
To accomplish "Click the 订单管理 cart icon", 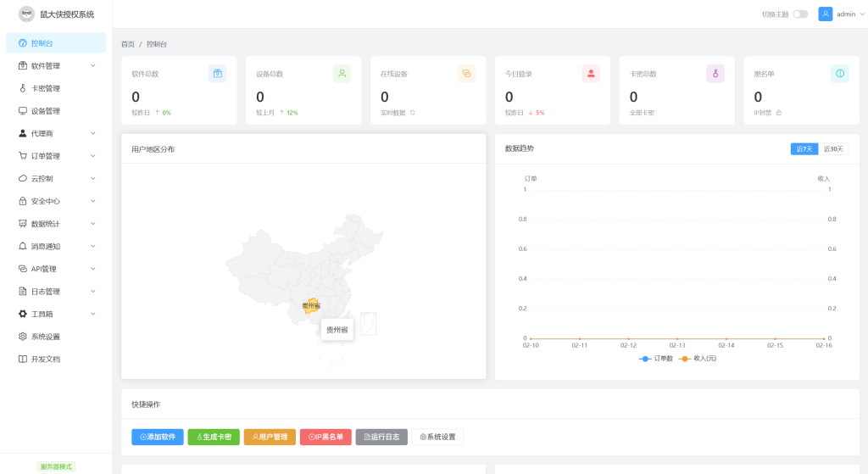I will [x=23, y=156].
